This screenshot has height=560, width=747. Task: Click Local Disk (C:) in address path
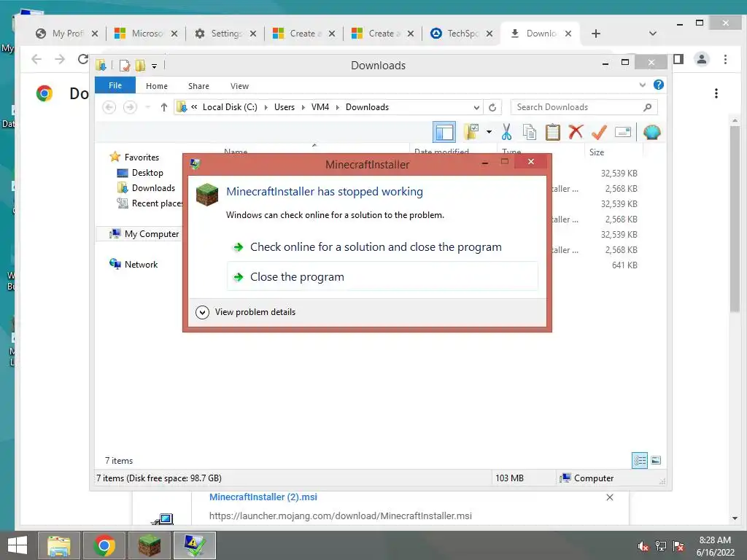[230, 107]
